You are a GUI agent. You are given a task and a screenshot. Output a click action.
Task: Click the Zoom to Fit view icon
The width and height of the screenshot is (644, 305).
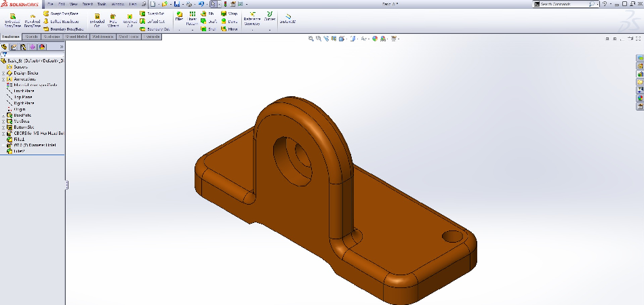tap(311, 39)
